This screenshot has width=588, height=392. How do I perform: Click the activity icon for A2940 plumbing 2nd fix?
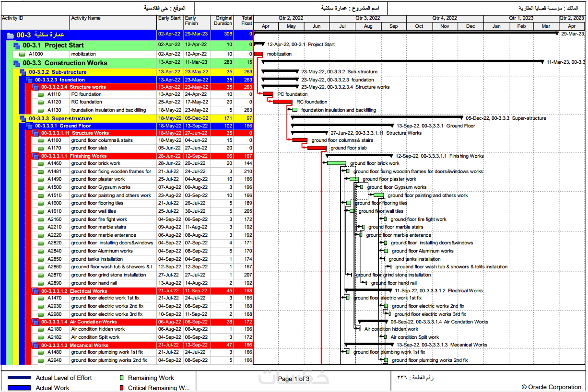tap(41, 360)
